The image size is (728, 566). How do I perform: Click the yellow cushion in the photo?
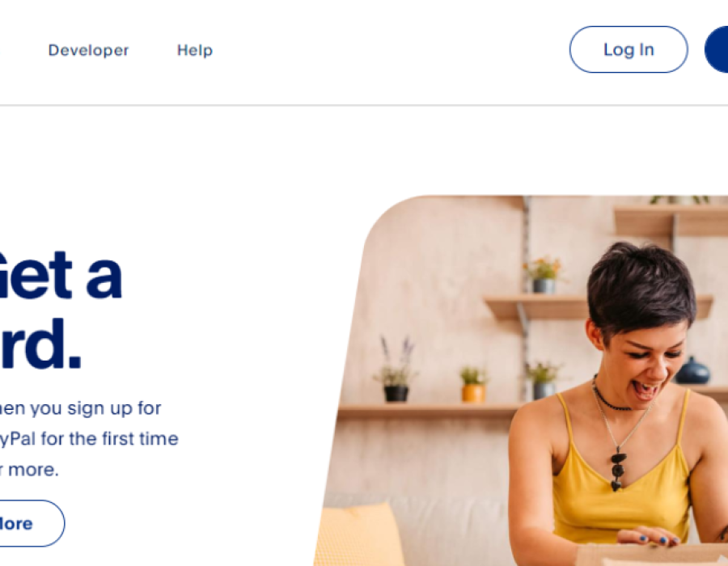(x=358, y=536)
